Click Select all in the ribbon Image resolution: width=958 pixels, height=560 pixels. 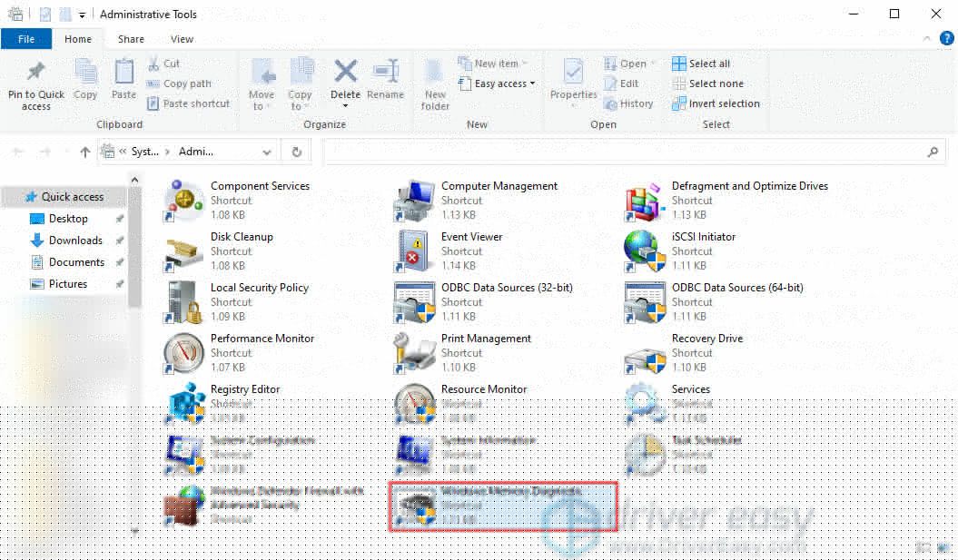pyautogui.click(x=701, y=64)
